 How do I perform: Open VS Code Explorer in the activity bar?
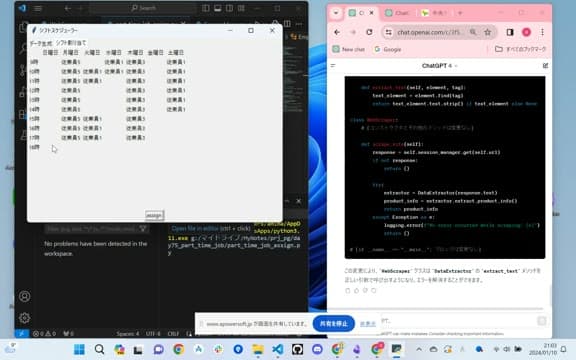coord(23,27)
